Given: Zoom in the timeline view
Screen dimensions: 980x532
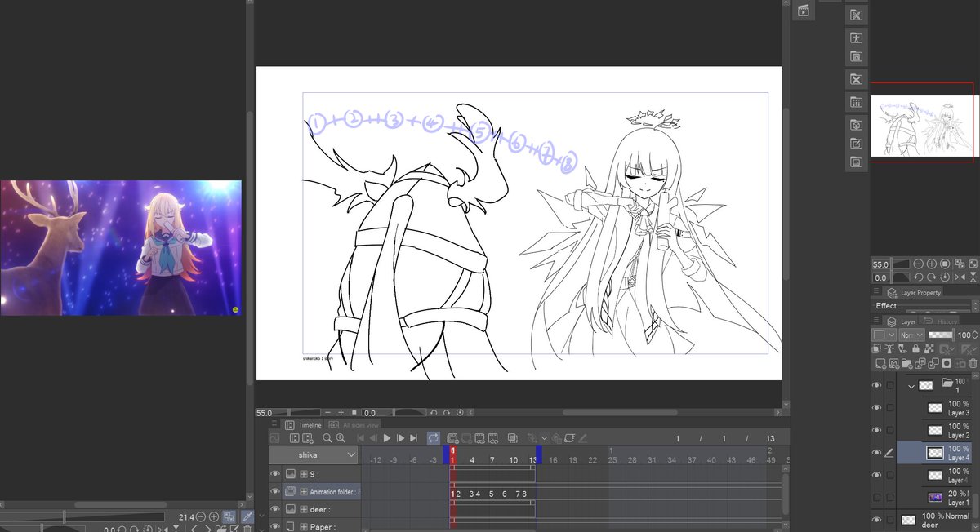Looking at the screenshot, I should (x=341, y=438).
